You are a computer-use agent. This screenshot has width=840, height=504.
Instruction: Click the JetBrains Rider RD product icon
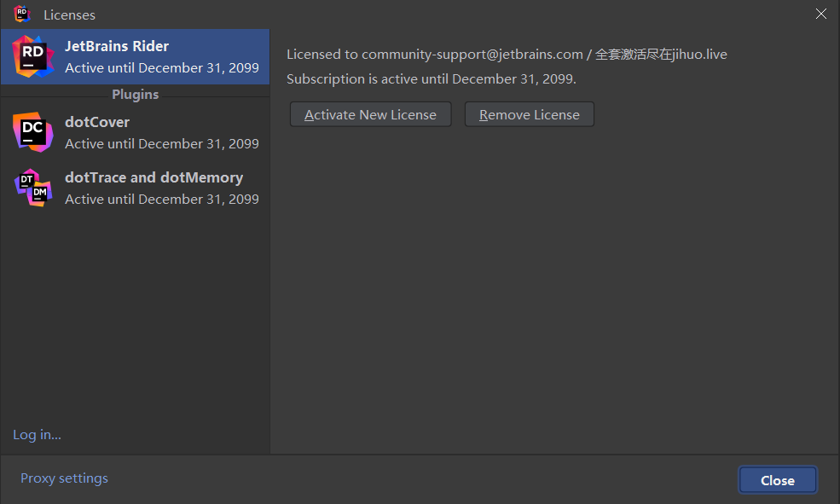point(33,57)
